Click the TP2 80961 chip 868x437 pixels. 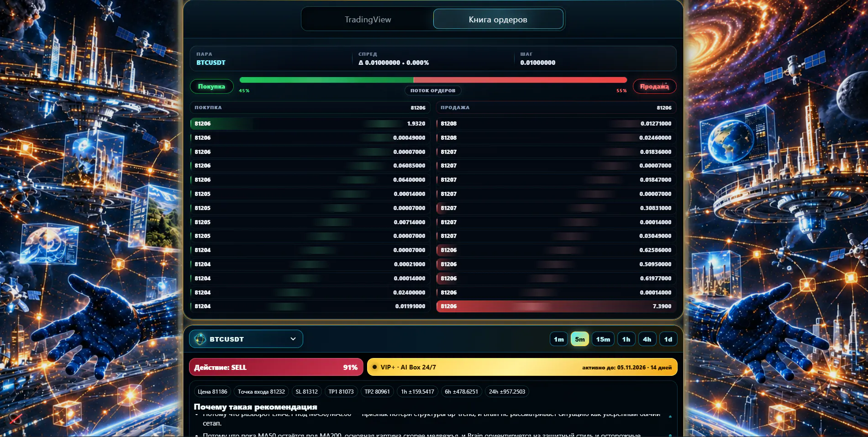[377, 391]
